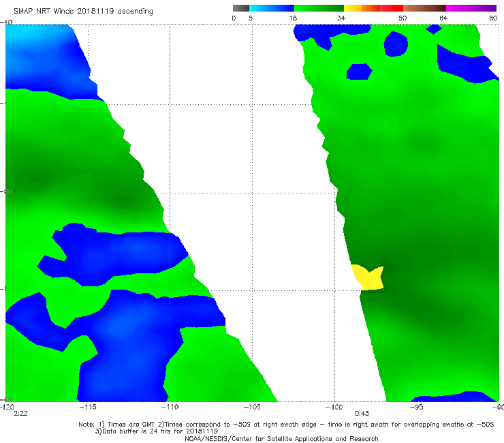This screenshot has width=504, height=443.
Task: Click the yellow segment of the color bar
Action: point(353,8)
